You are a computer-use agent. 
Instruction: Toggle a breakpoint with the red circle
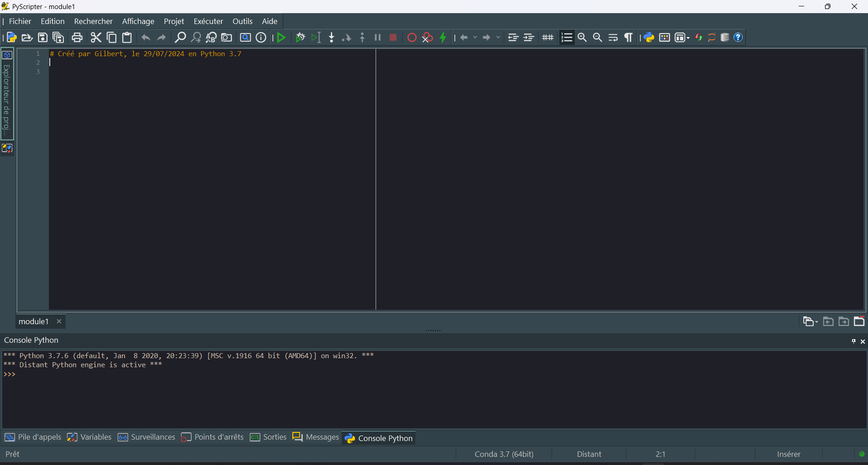pyautogui.click(x=412, y=38)
